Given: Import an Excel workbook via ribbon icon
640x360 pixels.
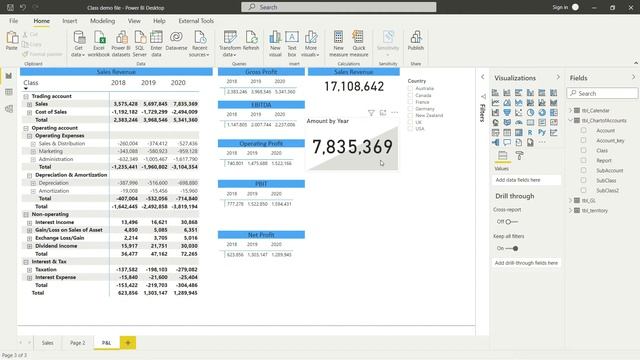Looking at the screenshot, I should [x=99, y=43].
